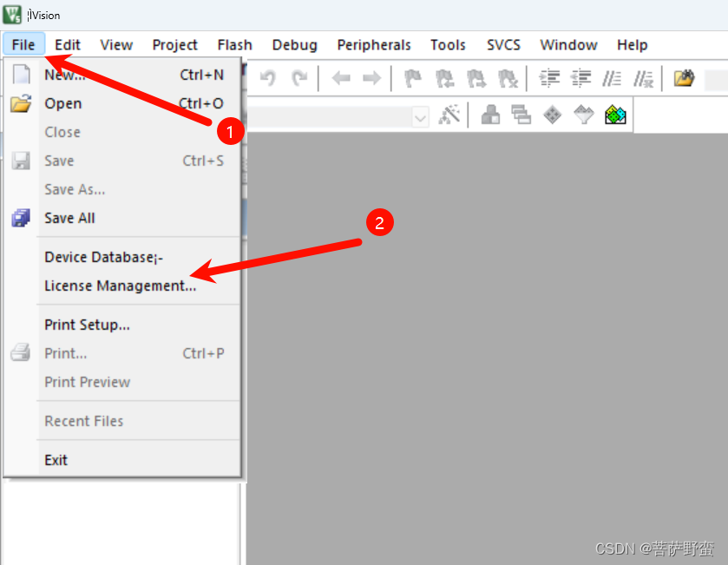This screenshot has height=565, width=728.
Task: Click the Navigate Forwards arrow icon
Action: 372,78
